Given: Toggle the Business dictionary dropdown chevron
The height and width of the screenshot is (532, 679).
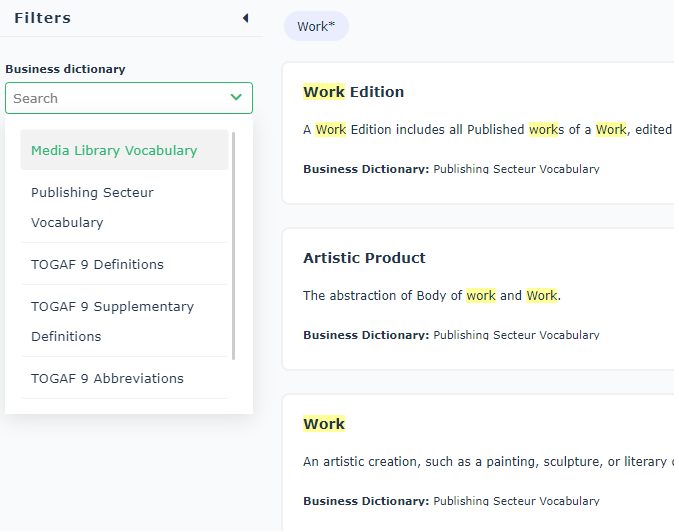Looking at the screenshot, I should [236, 98].
